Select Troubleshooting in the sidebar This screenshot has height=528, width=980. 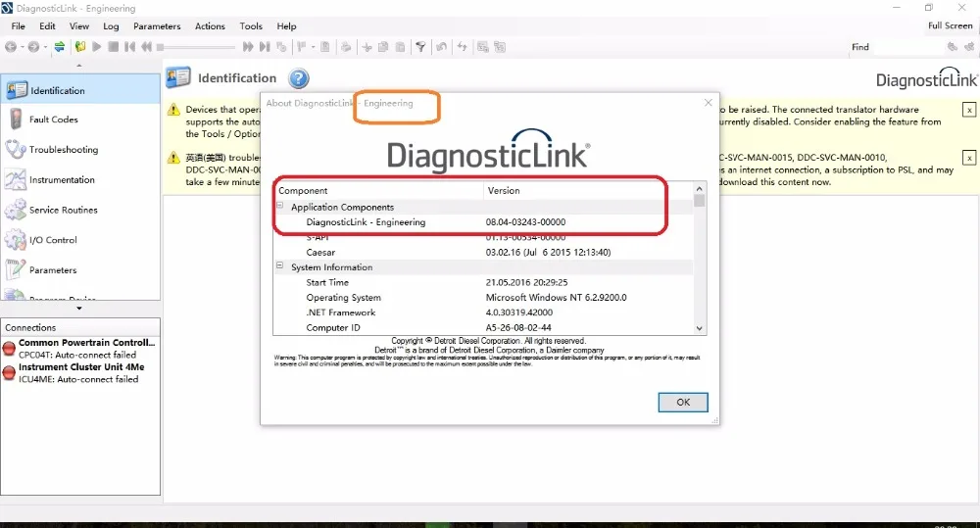80,149
